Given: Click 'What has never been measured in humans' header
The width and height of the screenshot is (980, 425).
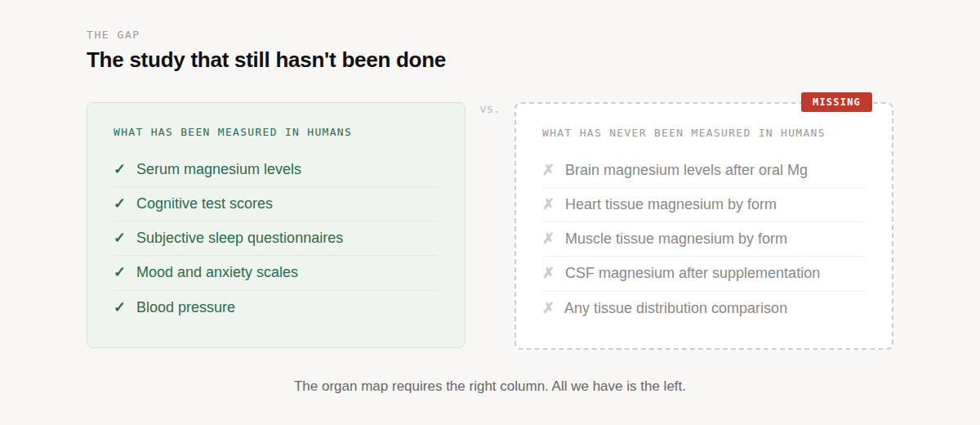Looking at the screenshot, I should 683,133.
